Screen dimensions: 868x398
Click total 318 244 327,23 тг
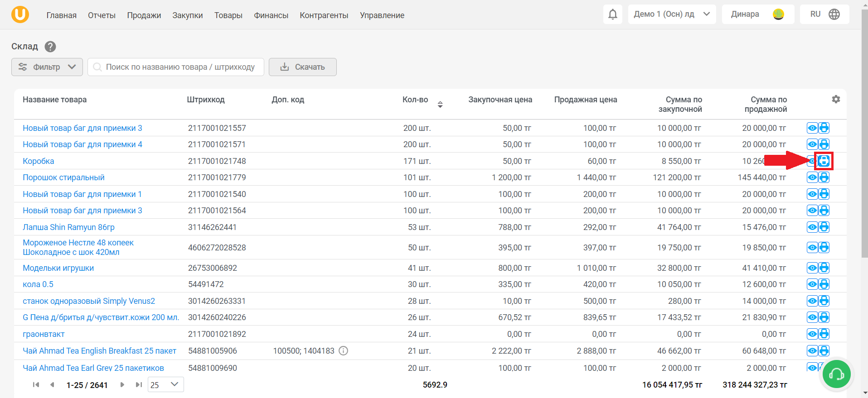pos(755,385)
